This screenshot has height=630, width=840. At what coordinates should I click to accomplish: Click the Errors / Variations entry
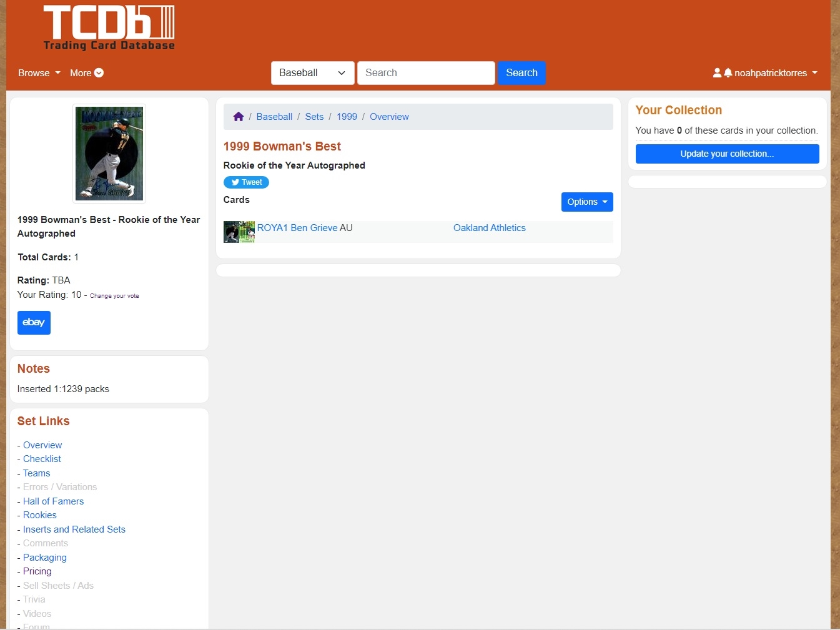tap(60, 487)
